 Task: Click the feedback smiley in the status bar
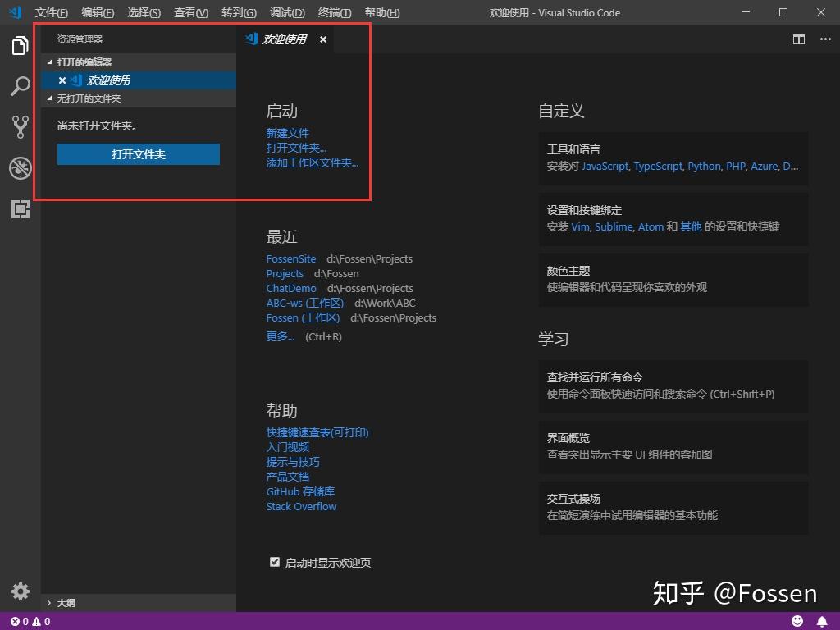click(797, 621)
